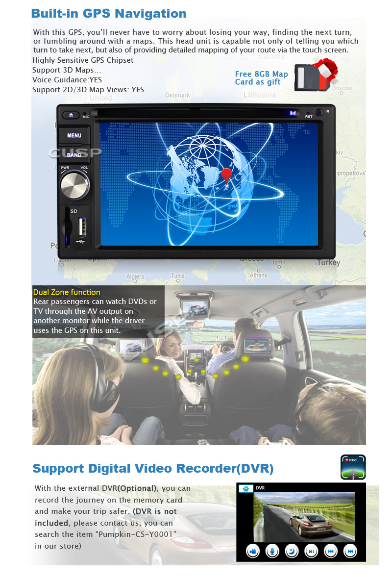Click the RST reset pinhole
This screenshot has height=581, width=392.
[x=308, y=113]
